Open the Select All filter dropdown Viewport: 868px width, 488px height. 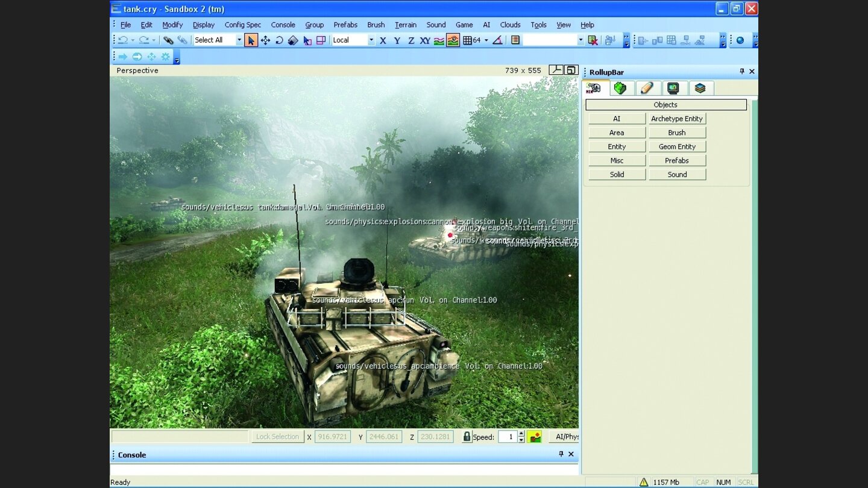coord(239,40)
